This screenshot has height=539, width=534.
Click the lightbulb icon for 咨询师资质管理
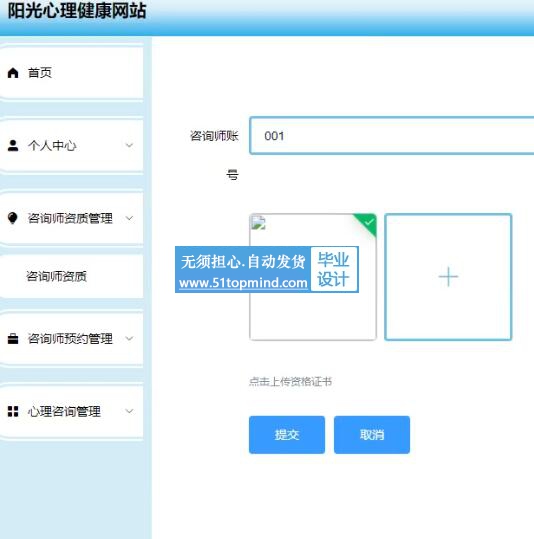(x=13, y=218)
